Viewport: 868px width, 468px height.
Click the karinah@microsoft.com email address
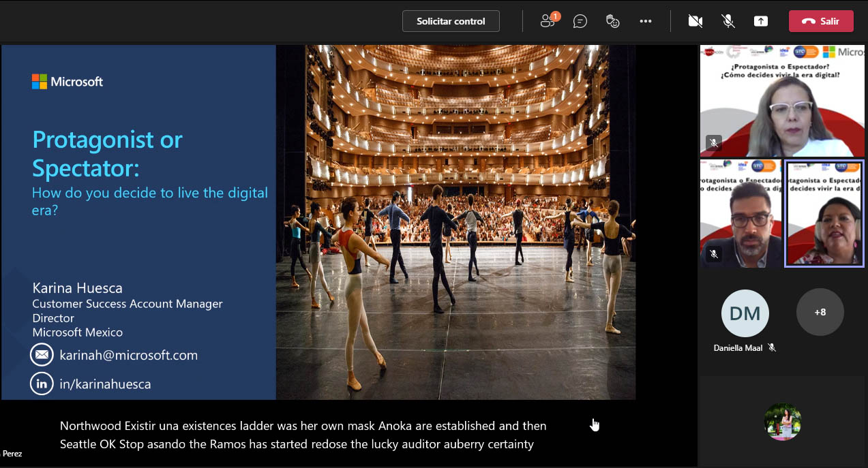129,355
